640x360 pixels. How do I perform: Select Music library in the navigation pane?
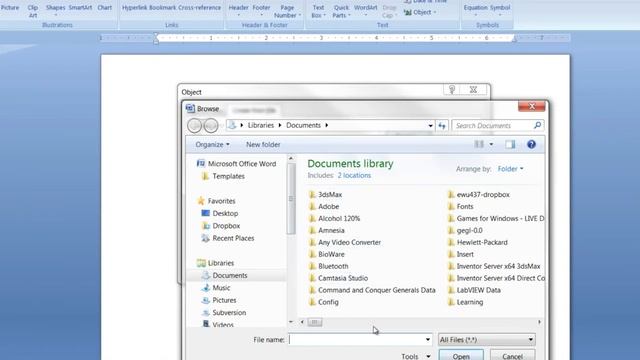216,288
